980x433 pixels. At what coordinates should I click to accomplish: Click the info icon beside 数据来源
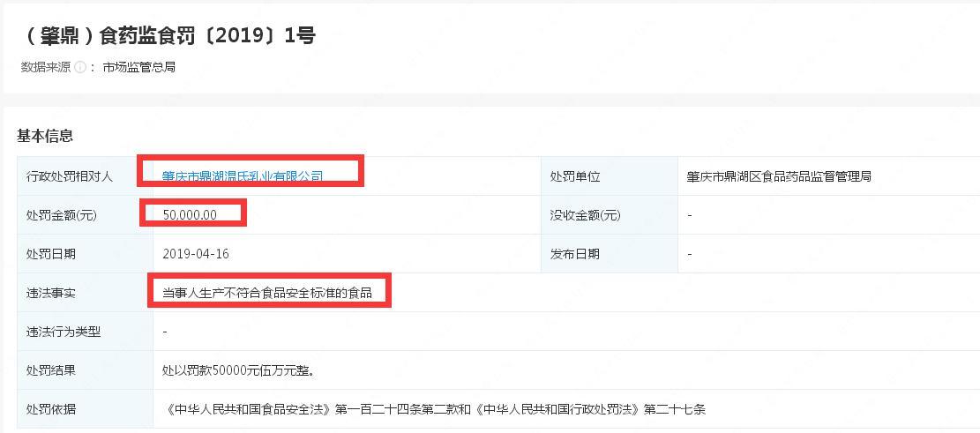click(x=80, y=67)
